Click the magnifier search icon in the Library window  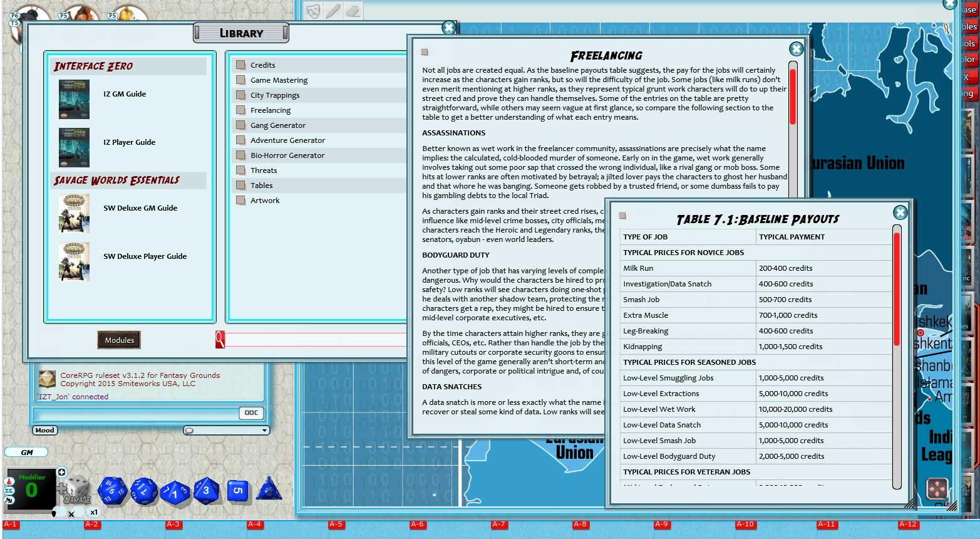(x=219, y=339)
